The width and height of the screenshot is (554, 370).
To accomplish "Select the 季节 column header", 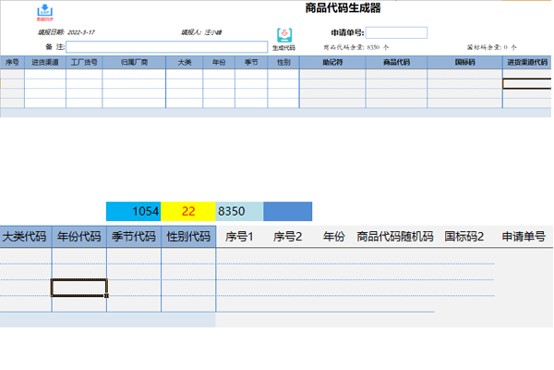I will coord(251,62).
